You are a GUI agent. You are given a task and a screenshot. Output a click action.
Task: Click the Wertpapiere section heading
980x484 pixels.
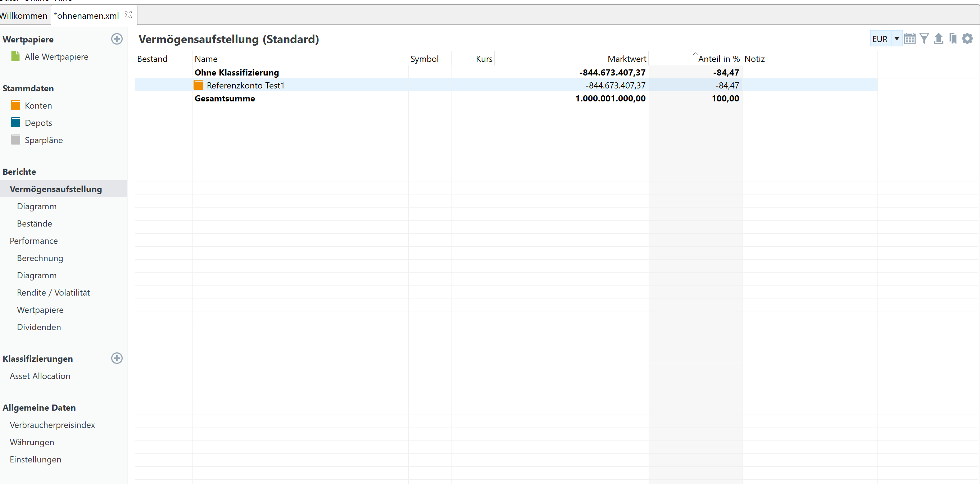pyautogui.click(x=28, y=40)
